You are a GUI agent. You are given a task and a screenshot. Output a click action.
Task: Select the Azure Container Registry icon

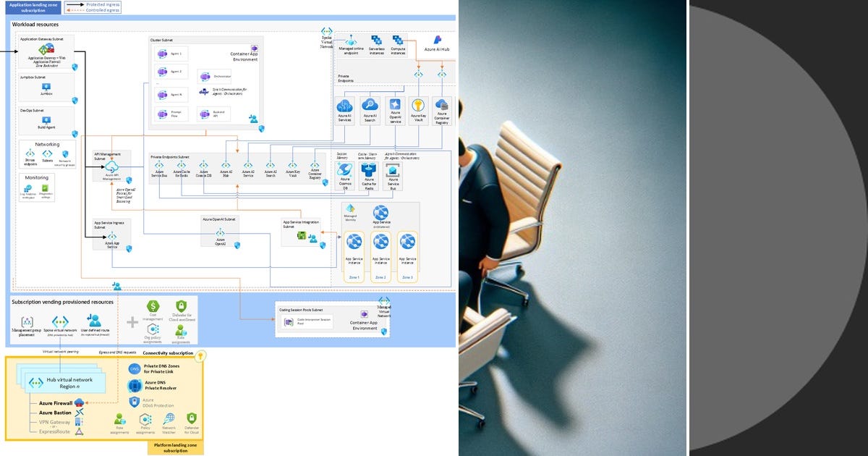[441, 105]
